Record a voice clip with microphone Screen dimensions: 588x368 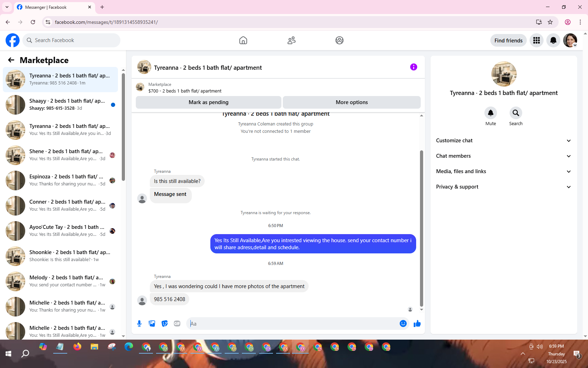(139, 323)
